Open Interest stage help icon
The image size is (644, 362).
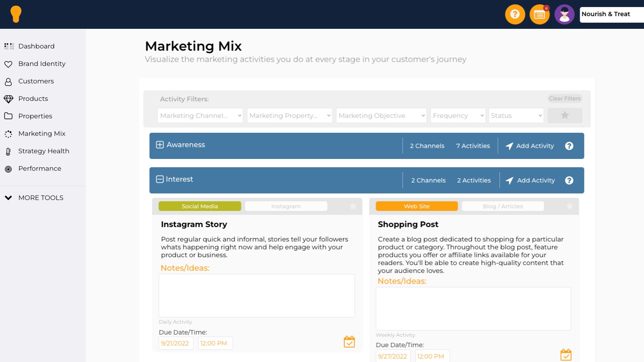(x=569, y=180)
